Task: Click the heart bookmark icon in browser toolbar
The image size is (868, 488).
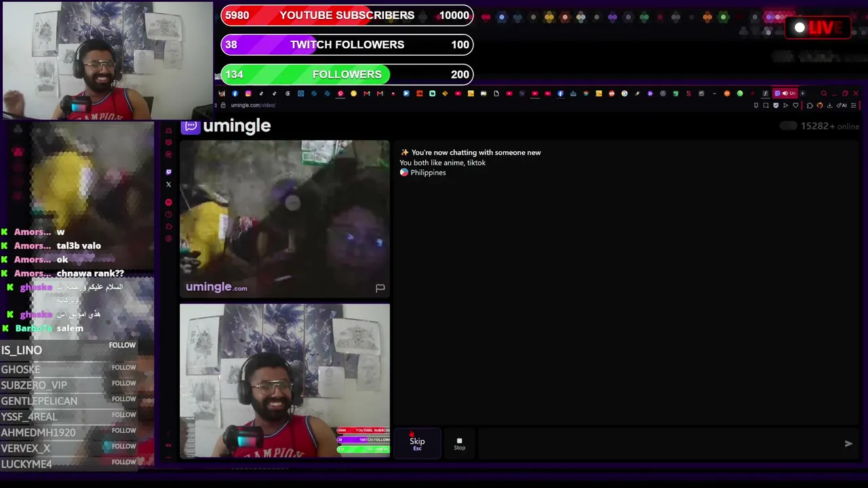Action: click(x=795, y=105)
